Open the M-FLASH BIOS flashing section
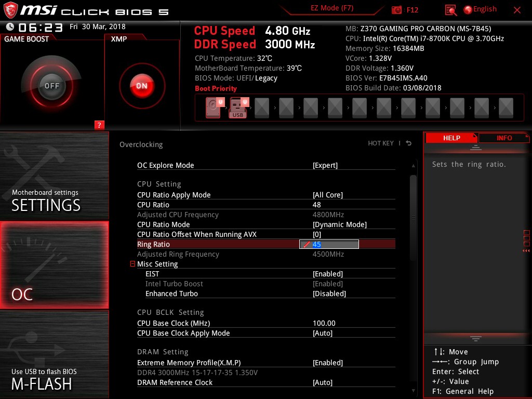 pos(54,354)
